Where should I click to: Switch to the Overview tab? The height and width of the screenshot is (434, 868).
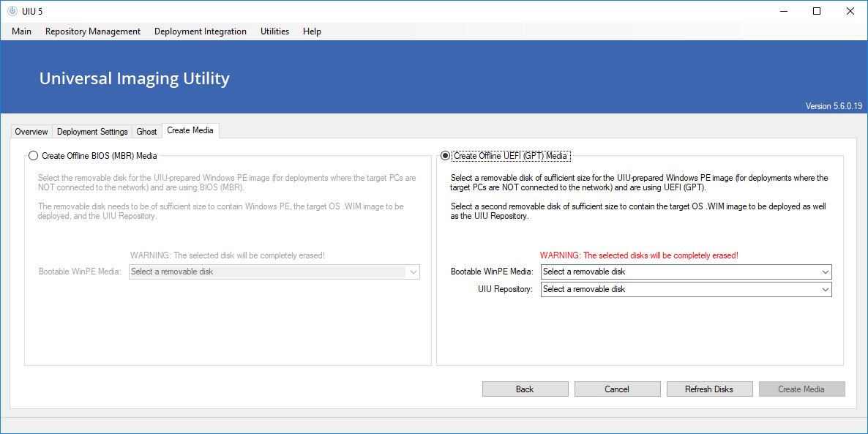coord(31,132)
